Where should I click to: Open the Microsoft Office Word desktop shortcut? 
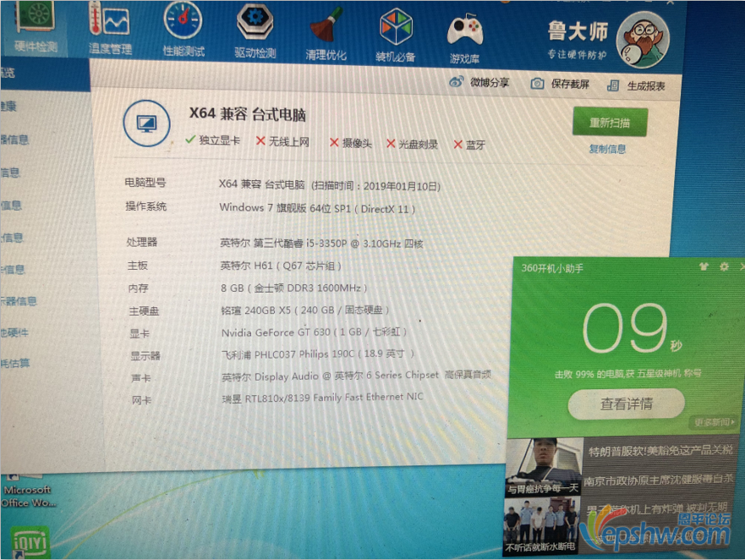[28, 490]
